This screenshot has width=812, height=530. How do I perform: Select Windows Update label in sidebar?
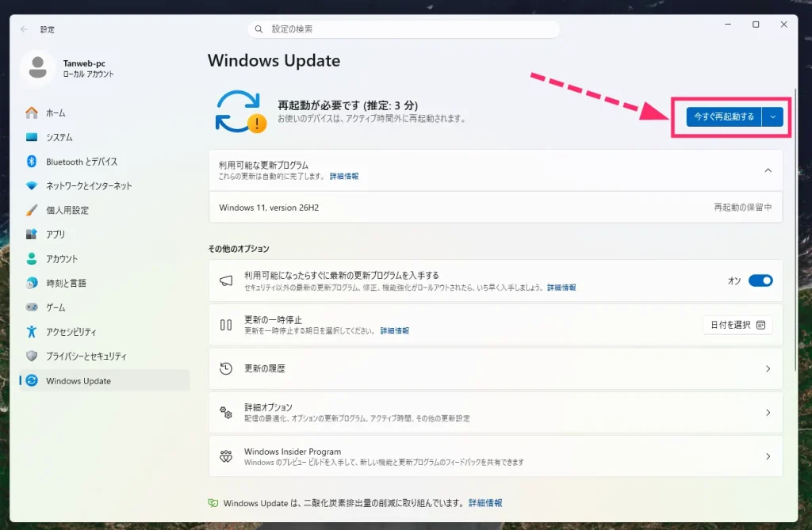(x=79, y=381)
